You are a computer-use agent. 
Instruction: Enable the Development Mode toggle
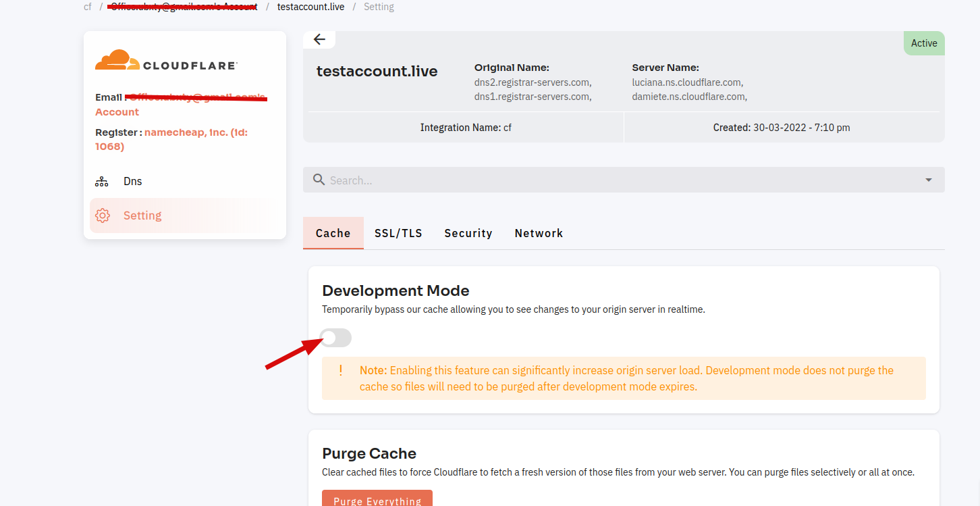click(x=335, y=338)
